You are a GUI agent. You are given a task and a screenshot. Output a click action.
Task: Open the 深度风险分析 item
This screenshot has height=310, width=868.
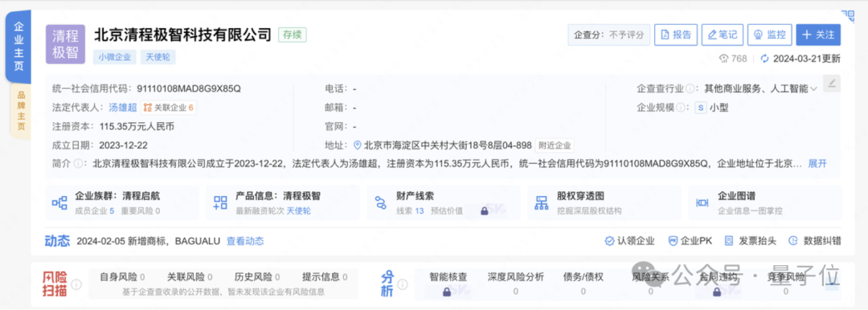coord(515,283)
